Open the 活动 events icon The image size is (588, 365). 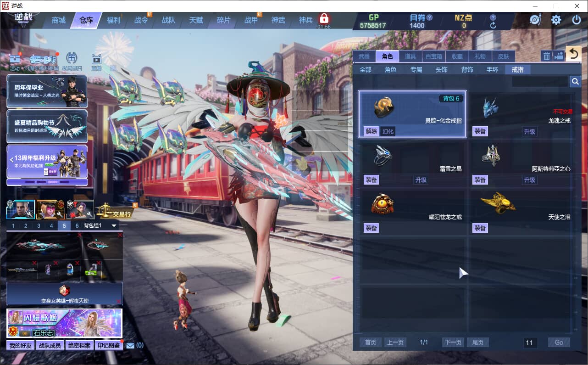pos(15,60)
